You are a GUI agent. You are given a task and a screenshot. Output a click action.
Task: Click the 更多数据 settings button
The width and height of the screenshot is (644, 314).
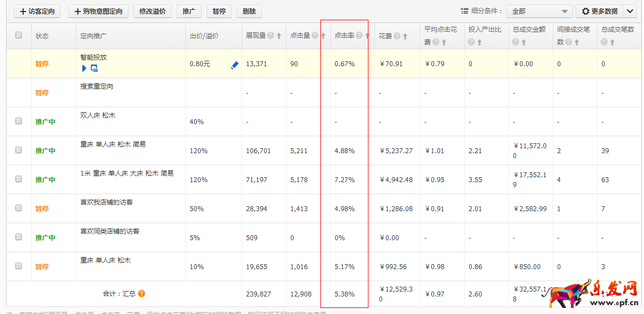click(x=600, y=11)
